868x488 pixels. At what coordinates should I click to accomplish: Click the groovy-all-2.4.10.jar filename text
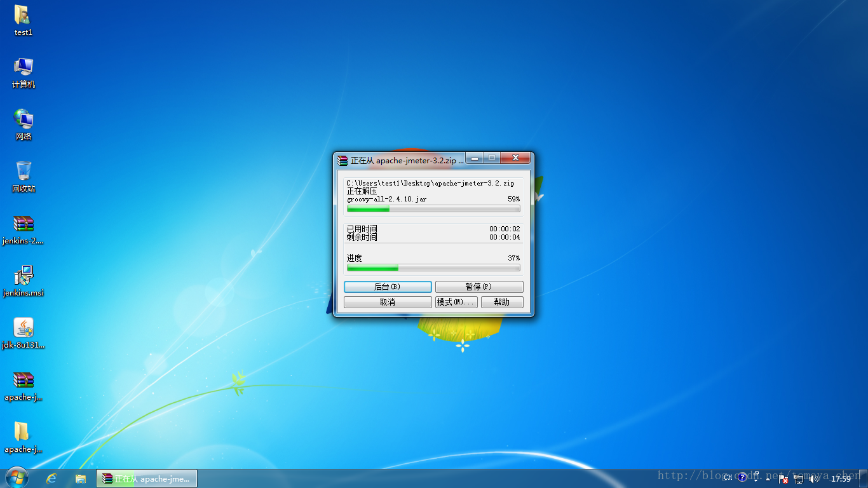point(387,199)
